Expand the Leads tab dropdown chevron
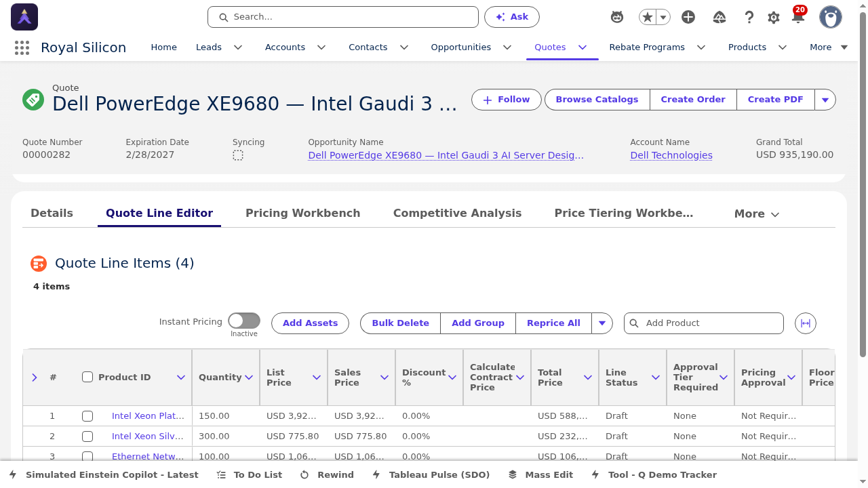The image size is (868, 488). 238,47
